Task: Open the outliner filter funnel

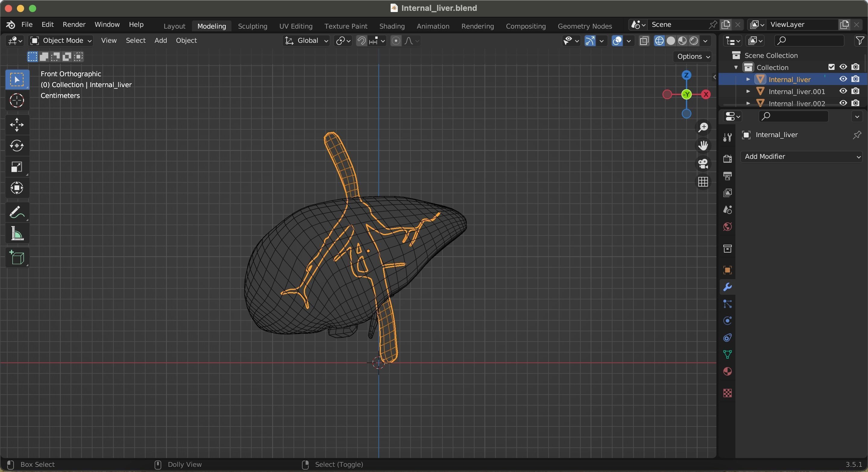Action: tap(860, 41)
